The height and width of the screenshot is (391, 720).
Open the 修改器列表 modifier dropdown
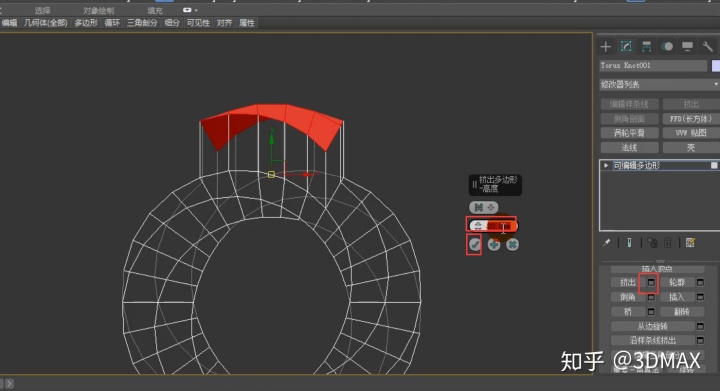coord(659,84)
